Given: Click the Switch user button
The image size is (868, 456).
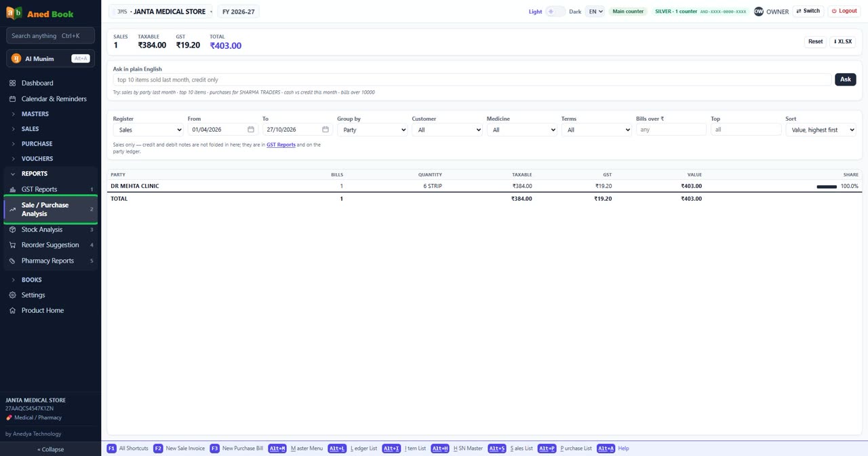Looking at the screenshot, I should (808, 12).
